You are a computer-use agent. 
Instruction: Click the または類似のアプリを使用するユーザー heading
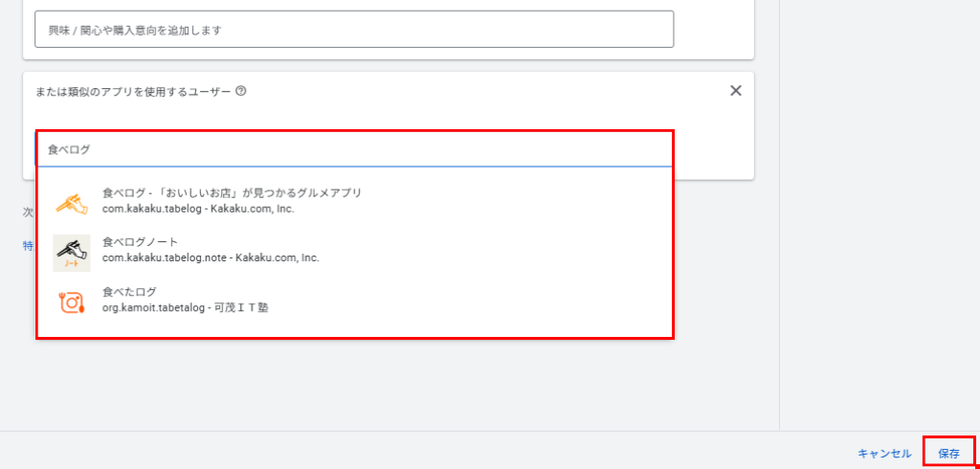(133, 91)
